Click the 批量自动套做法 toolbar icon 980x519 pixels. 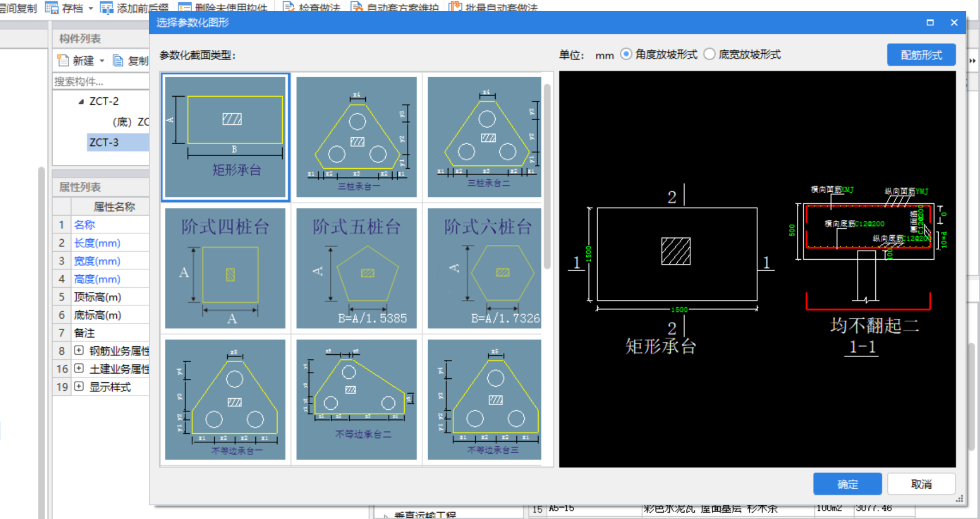click(455, 8)
